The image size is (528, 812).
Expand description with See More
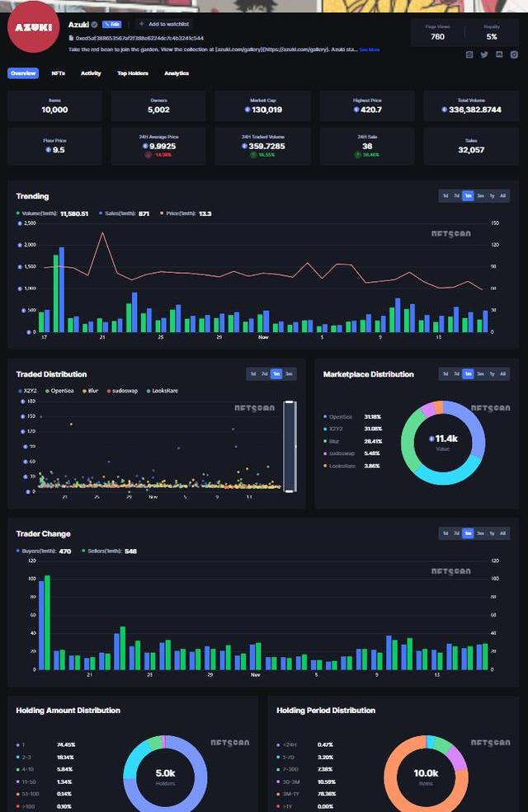pos(369,49)
